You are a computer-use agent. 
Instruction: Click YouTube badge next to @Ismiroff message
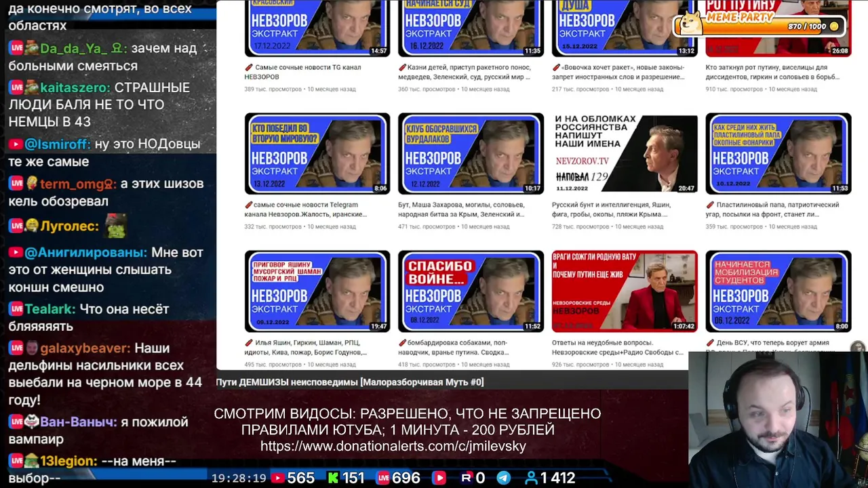tap(16, 144)
